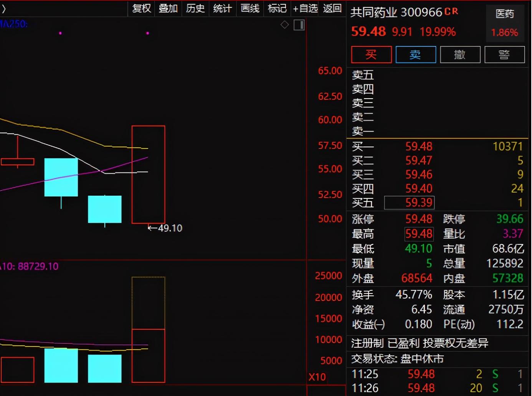The width and height of the screenshot is (532, 396).
Task: Open the 叠加 overlay option
Action: [168, 8]
